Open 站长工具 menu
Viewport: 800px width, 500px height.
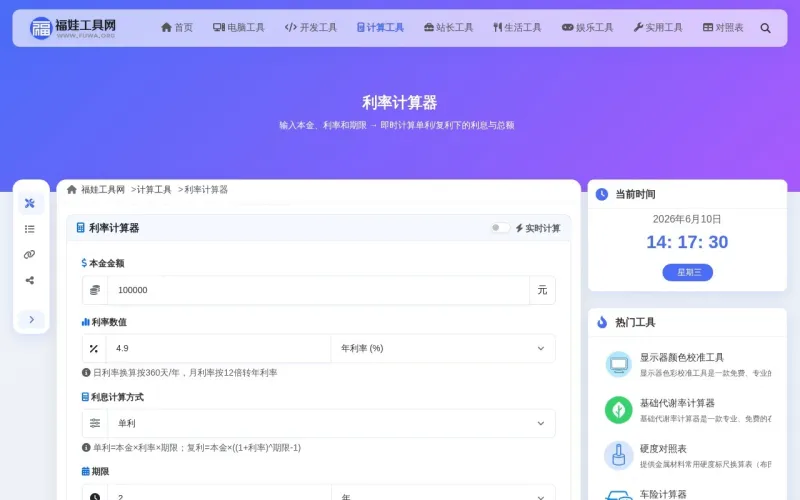448,28
